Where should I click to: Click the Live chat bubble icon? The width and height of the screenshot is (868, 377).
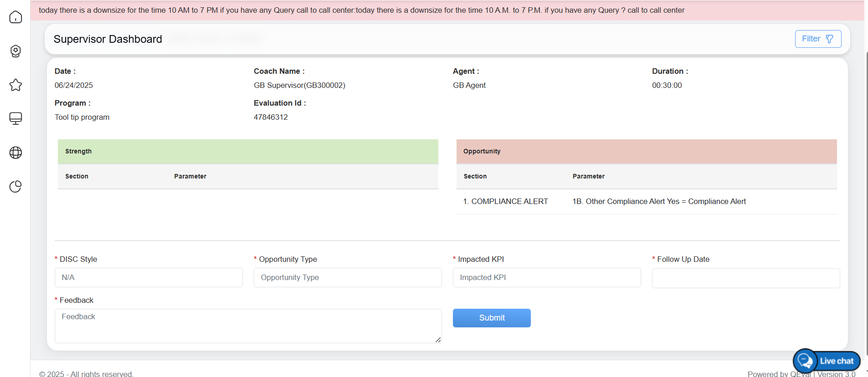[x=806, y=361]
